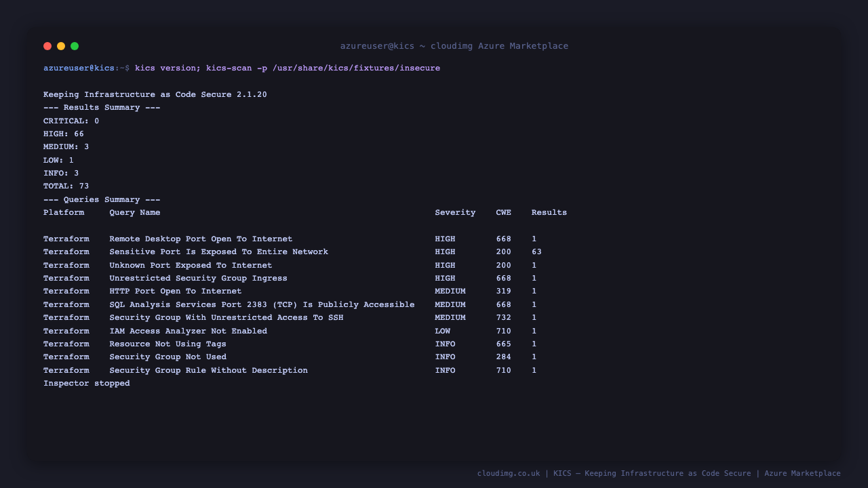Click CWE '319' in HTTP Port row
This screenshot has height=488, width=868.
click(x=503, y=291)
